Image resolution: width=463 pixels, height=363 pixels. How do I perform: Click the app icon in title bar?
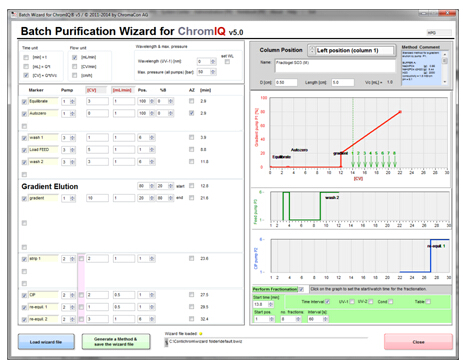(x=14, y=15)
